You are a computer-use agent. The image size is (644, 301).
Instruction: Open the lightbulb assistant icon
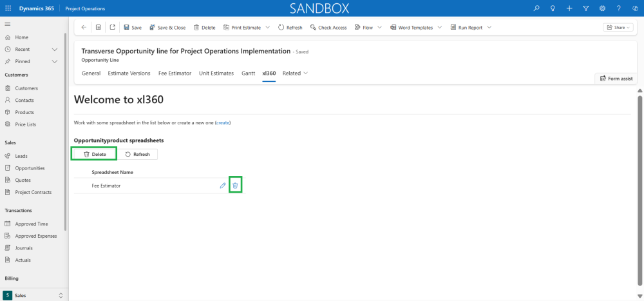pos(553,8)
